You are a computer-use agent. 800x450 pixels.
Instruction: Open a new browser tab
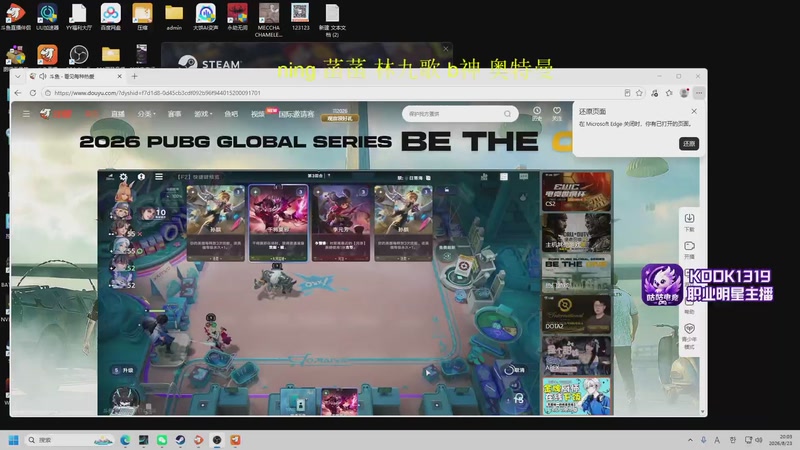pyautogui.click(x=135, y=77)
